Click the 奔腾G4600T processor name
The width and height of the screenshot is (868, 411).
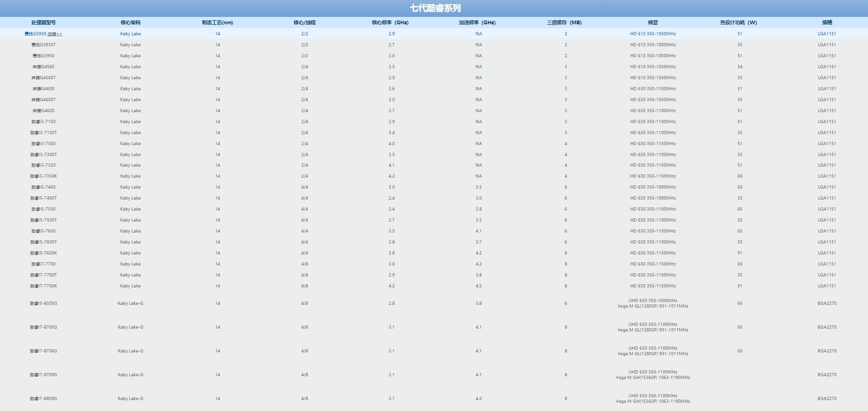(x=43, y=100)
